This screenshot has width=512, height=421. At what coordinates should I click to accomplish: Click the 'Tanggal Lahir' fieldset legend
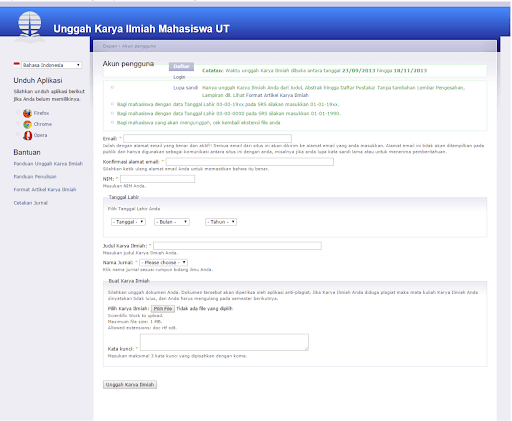point(124,198)
